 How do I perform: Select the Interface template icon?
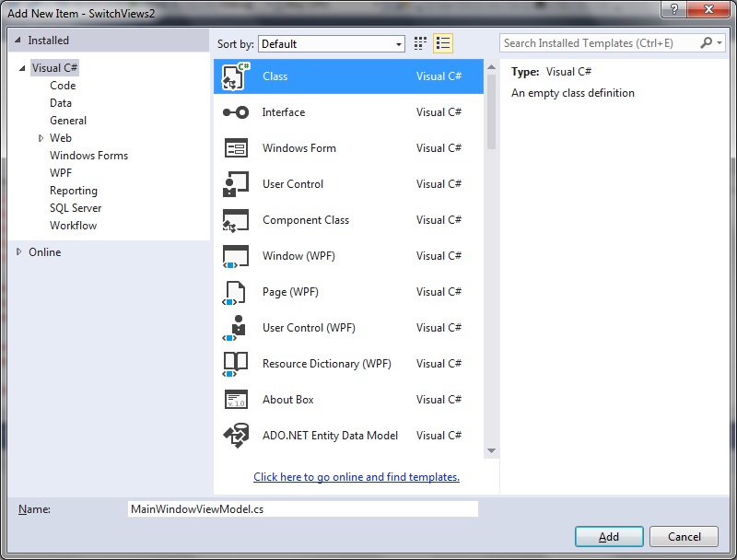click(x=236, y=112)
